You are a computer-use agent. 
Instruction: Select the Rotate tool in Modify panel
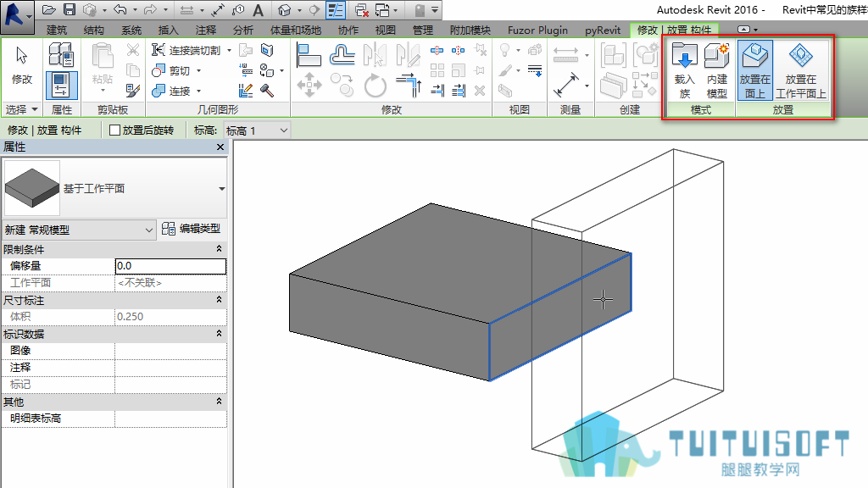[x=375, y=86]
